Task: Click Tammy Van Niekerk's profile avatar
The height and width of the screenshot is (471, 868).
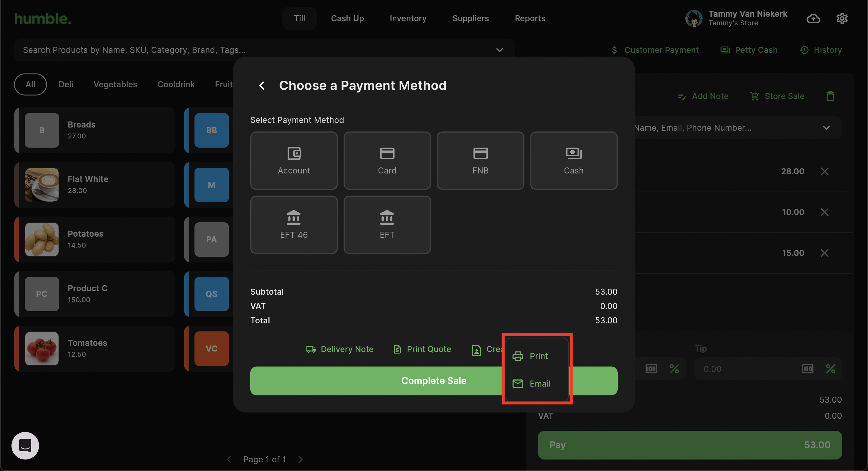Action: pos(694,18)
